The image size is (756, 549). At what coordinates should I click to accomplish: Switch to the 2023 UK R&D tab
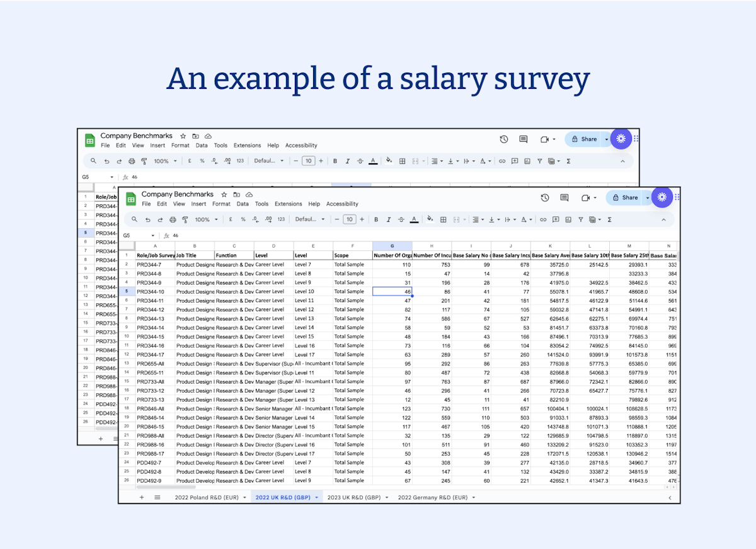(357, 497)
